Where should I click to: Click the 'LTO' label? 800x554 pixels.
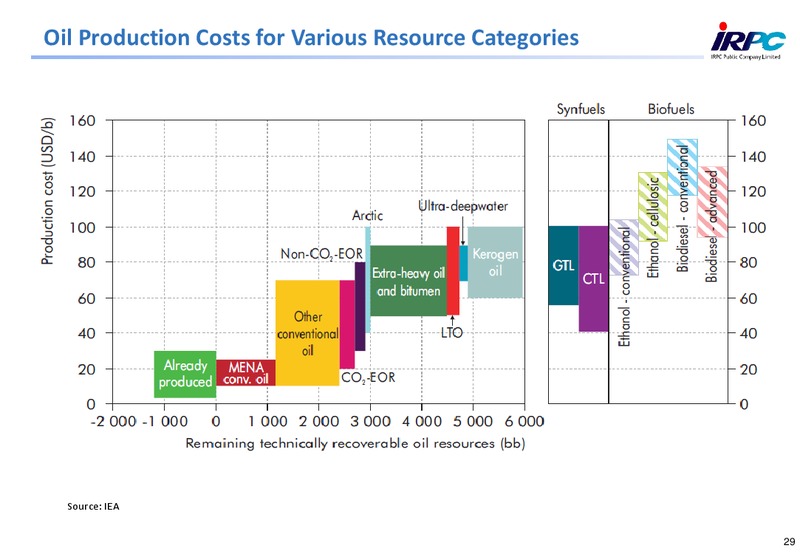(x=452, y=333)
